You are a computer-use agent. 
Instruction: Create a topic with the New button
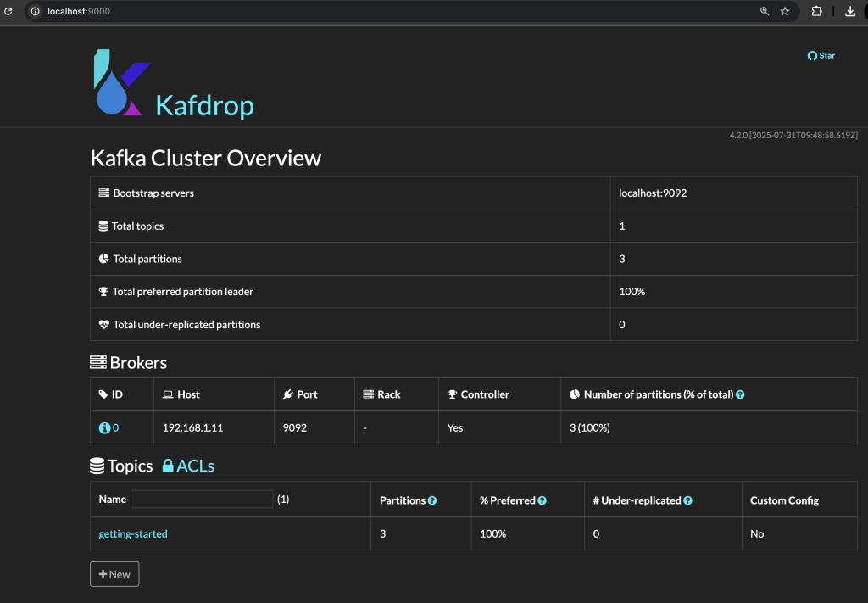coord(114,574)
